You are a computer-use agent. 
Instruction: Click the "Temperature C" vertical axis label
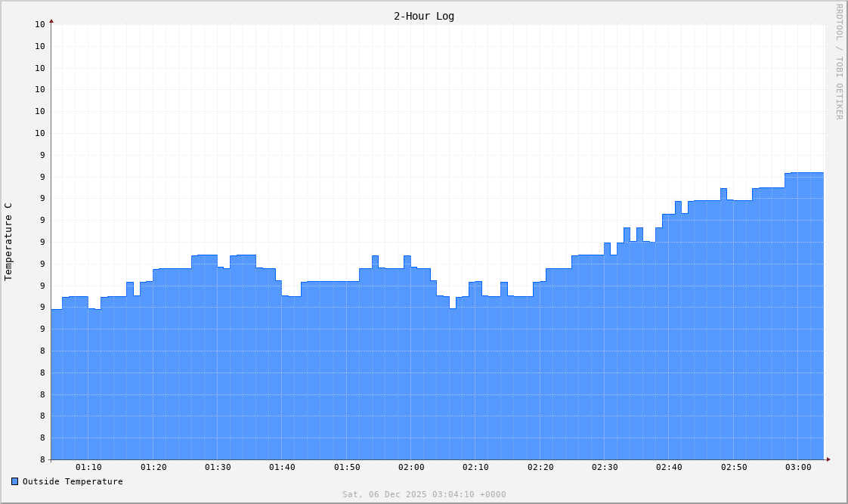pos(10,240)
